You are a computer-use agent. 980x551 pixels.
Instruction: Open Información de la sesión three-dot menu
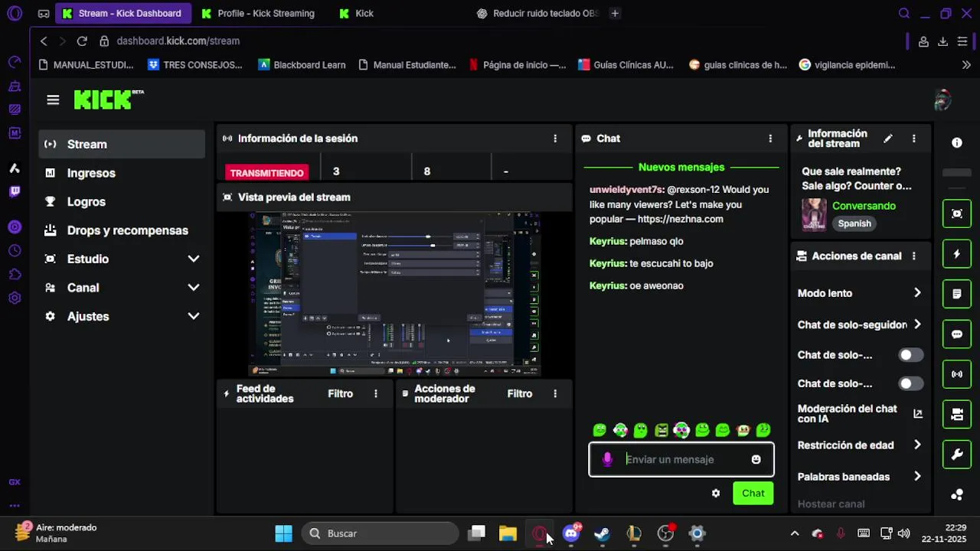[x=555, y=139]
